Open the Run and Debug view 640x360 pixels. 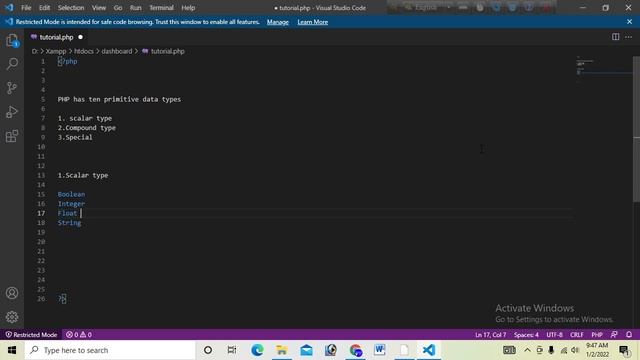pos(12,112)
